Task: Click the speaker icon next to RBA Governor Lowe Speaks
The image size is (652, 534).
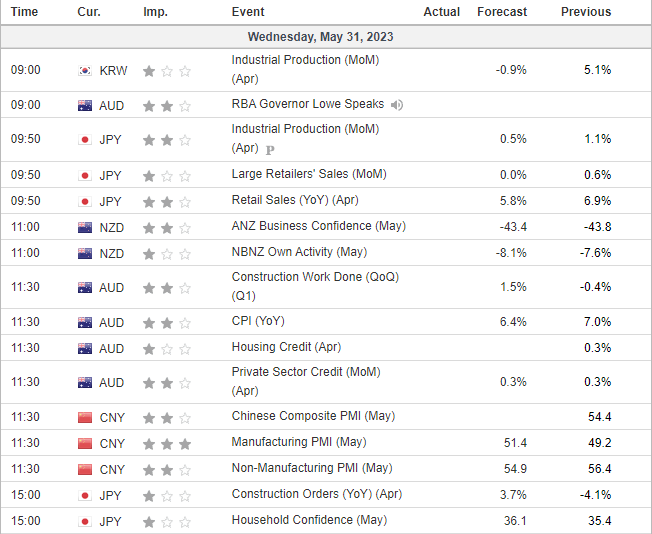Action: [x=397, y=105]
